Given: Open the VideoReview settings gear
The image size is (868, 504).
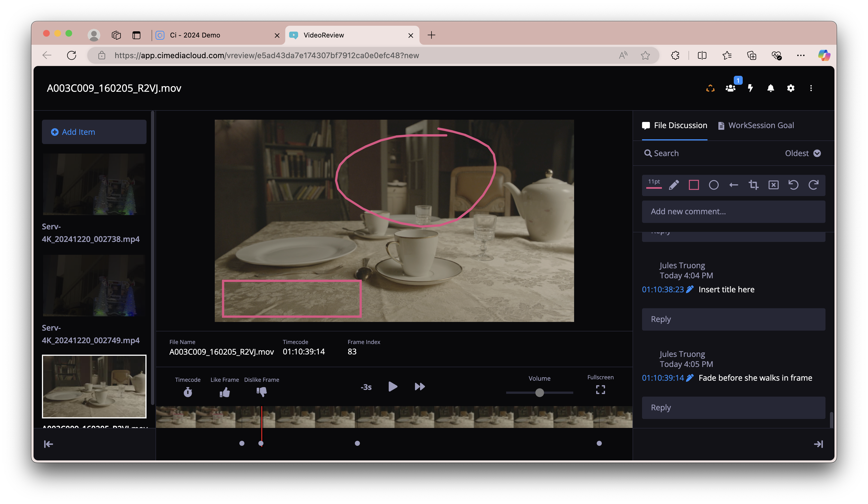Looking at the screenshot, I should 791,88.
